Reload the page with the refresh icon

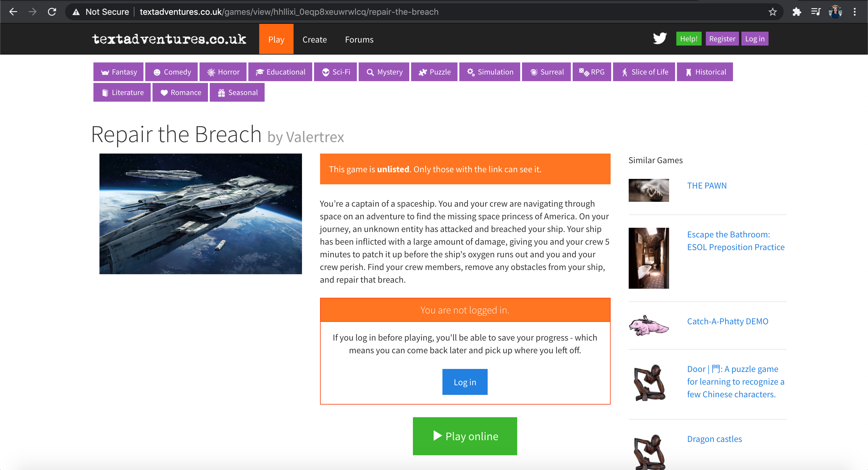(x=52, y=12)
